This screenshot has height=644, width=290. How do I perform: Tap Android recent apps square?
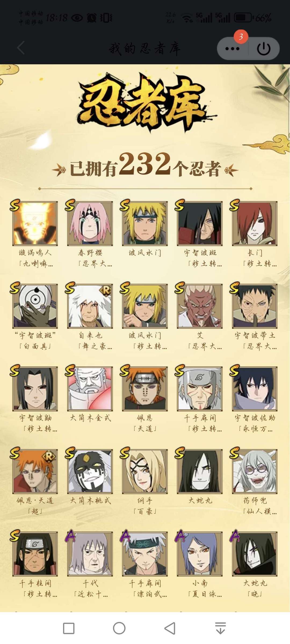click(69, 628)
